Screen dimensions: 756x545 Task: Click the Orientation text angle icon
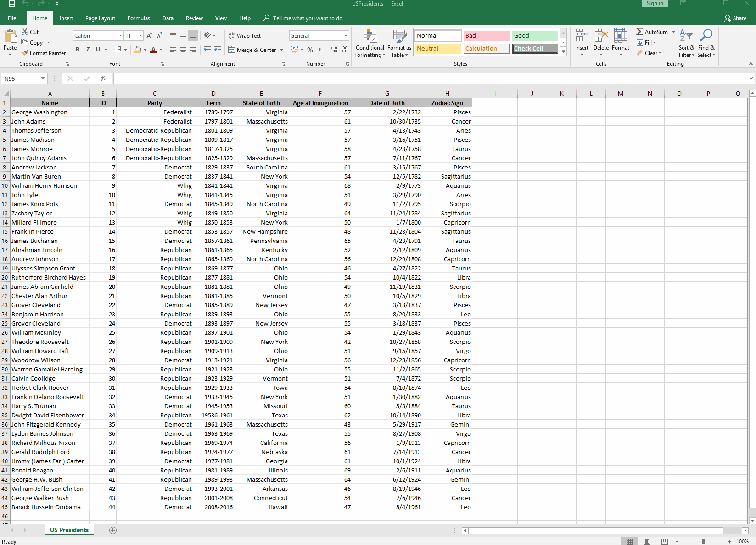[207, 35]
